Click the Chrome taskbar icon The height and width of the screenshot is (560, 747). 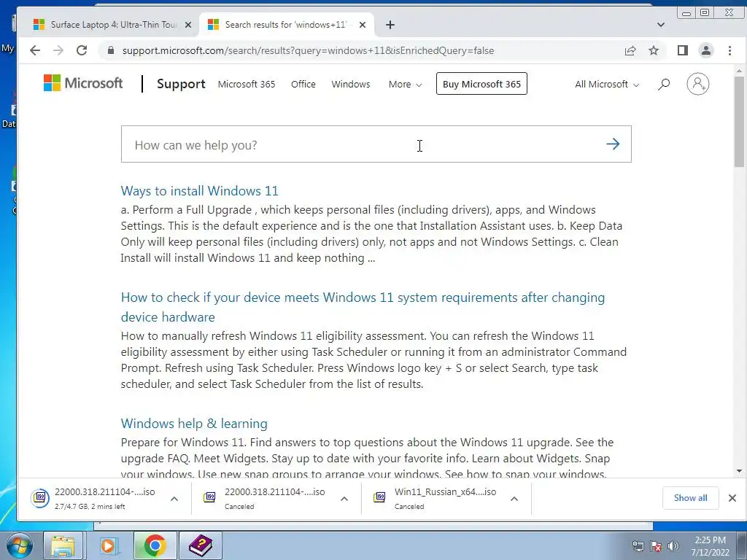coord(155,545)
